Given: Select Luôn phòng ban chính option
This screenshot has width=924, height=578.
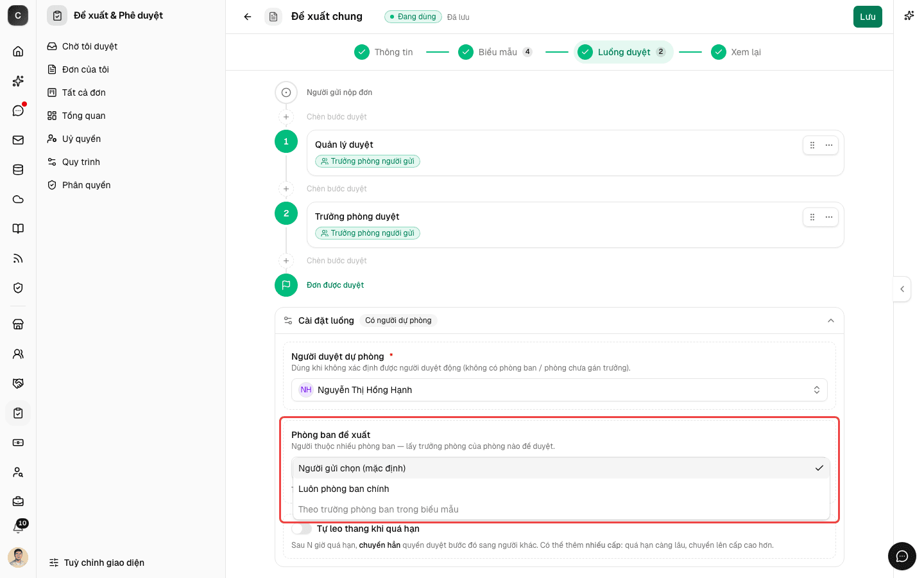Looking at the screenshot, I should click(561, 489).
